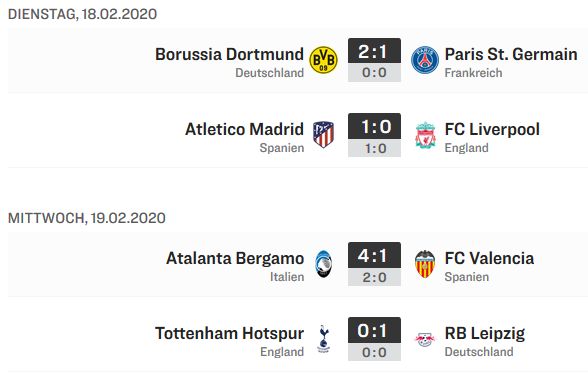The image size is (588, 384).
Task: Go to the Tottenham Hotspur team page
Action: click(x=229, y=333)
